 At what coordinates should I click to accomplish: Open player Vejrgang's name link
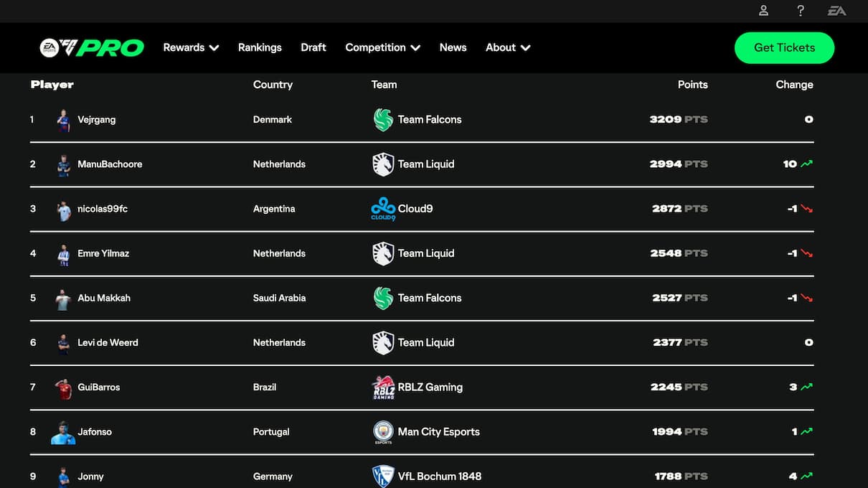[96, 120]
